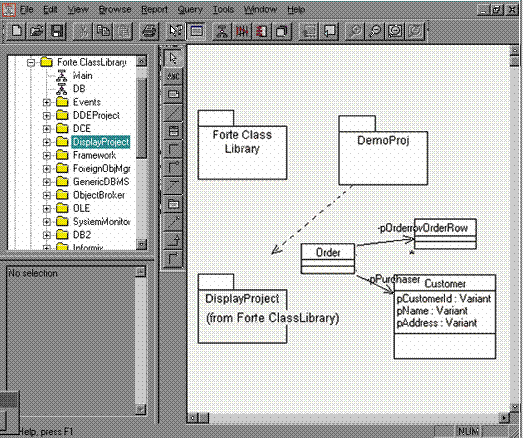
Task: Click the Copy toolbar icon
Action: point(103,31)
